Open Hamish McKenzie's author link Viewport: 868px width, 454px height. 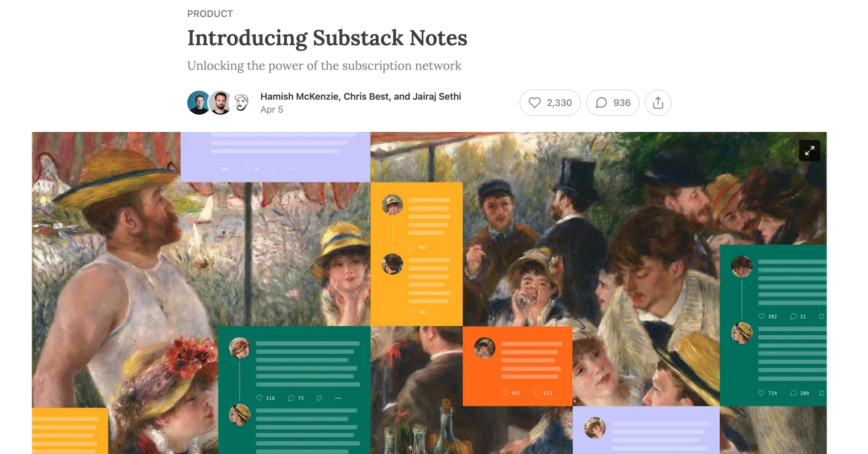click(300, 96)
